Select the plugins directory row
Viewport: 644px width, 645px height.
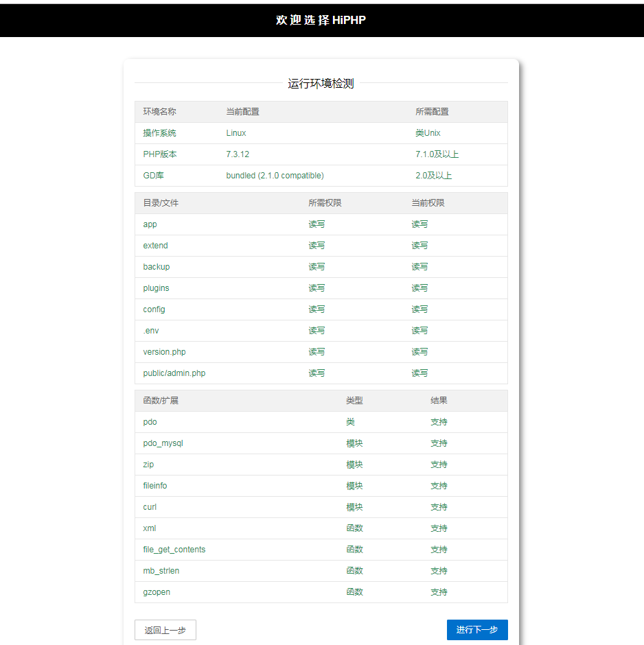coord(321,288)
